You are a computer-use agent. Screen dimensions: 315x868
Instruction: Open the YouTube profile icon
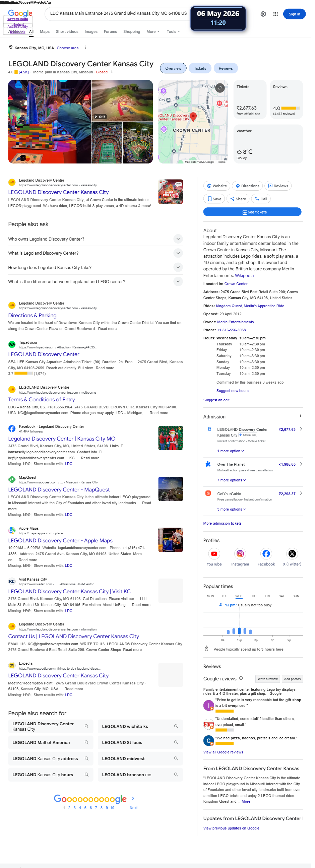[214, 554]
